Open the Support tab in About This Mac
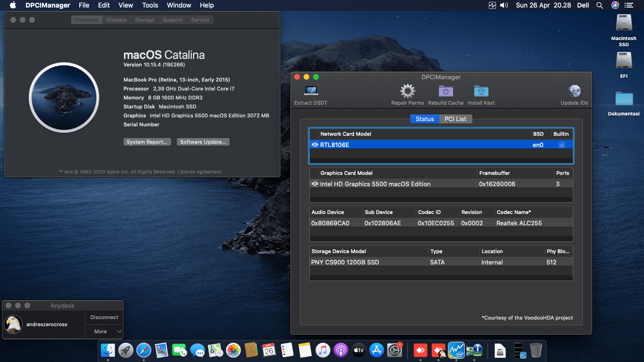644x362 pixels. tap(173, 20)
